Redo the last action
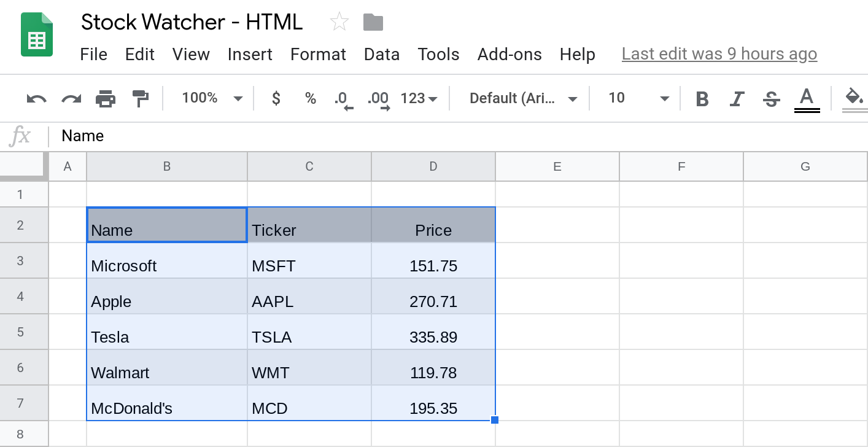The image size is (868, 447). click(71, 98)
